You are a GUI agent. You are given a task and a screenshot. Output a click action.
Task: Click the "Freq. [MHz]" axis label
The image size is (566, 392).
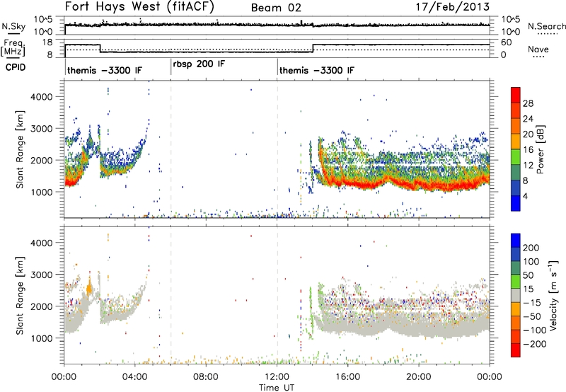coord(13,48)
